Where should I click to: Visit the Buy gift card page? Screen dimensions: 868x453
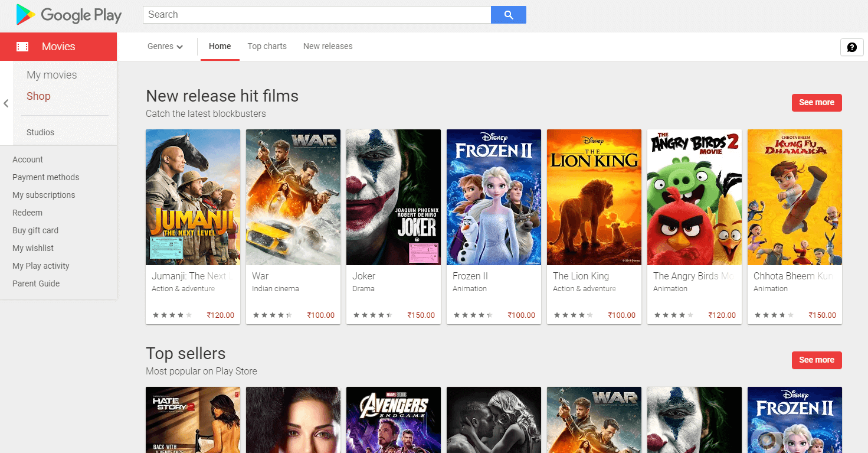coord(35,230)
